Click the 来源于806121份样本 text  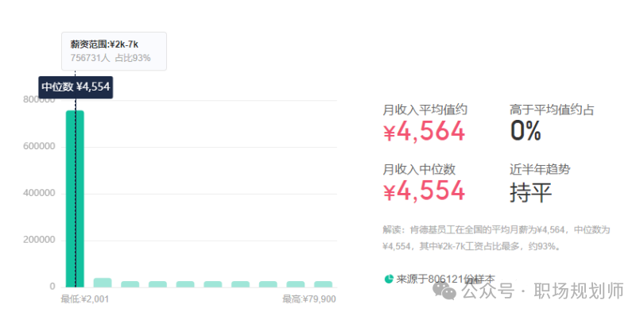(445, 279)
